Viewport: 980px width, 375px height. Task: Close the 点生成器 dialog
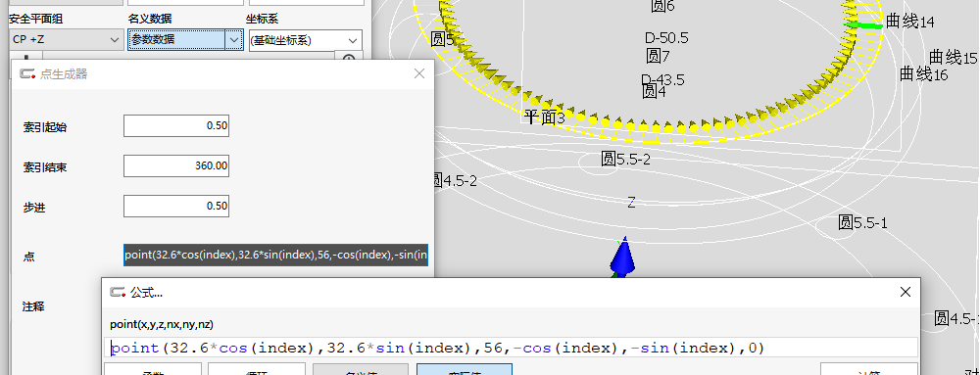pos(419,73)
